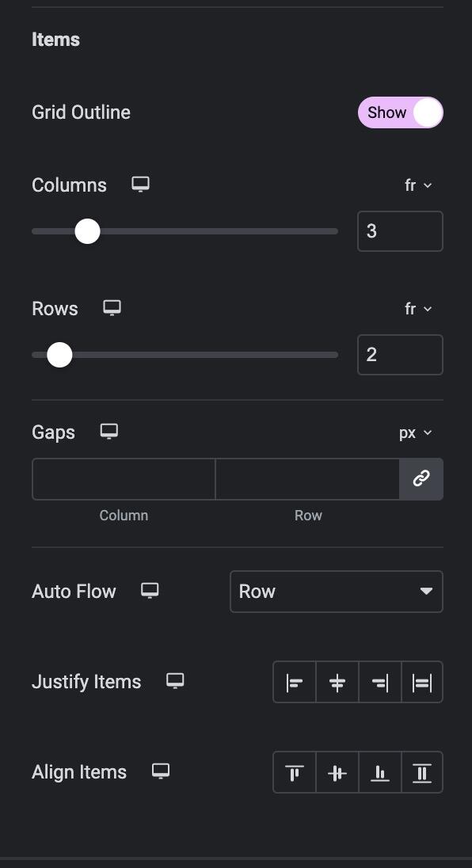472x868 pixels.
Task: Select align items end option
Action: 379,772
